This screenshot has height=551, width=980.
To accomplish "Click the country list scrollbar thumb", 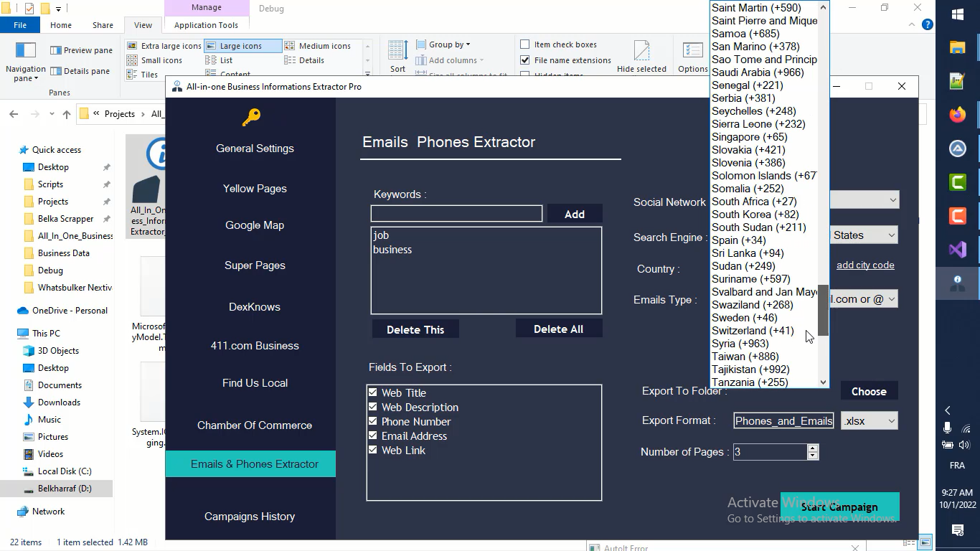I will click(823, 309).
